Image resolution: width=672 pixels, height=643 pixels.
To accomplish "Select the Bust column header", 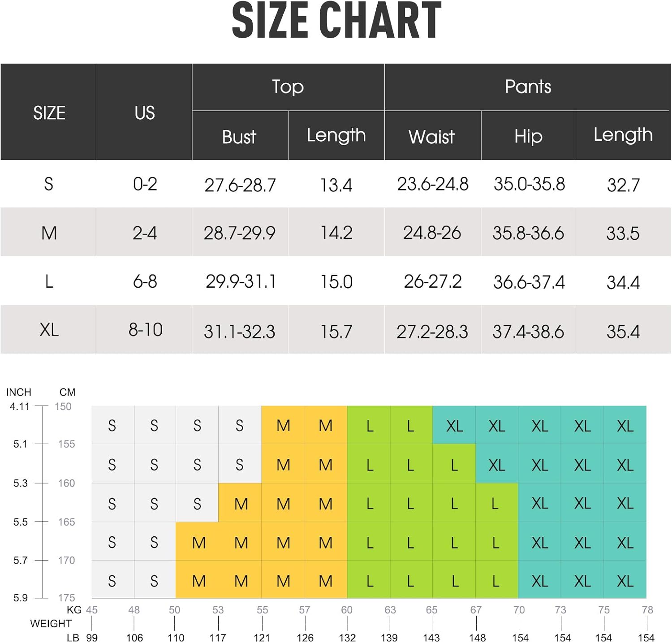I will point(239,137).
